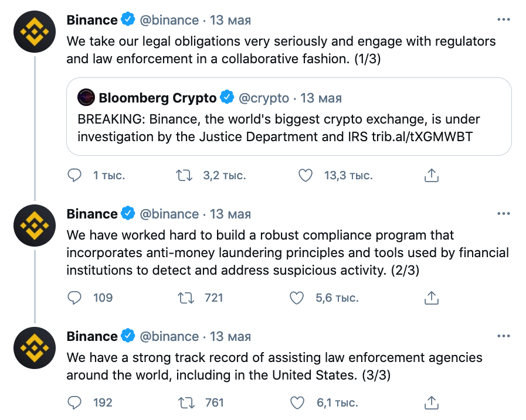Image resolution: width=526 pixels, height=420 pixels.
Task: Like the tweet with 6,1 тыс. likes
Action: 297,402
